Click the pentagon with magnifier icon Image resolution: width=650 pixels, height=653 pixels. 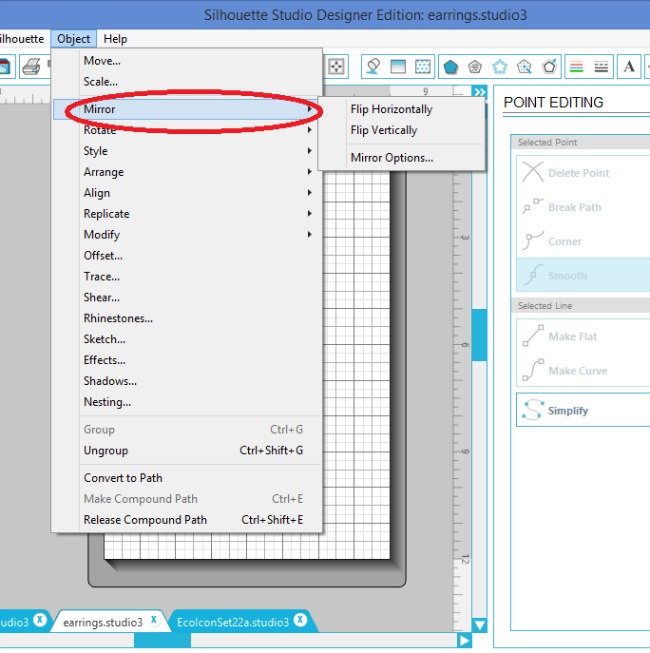pos(524,67)
